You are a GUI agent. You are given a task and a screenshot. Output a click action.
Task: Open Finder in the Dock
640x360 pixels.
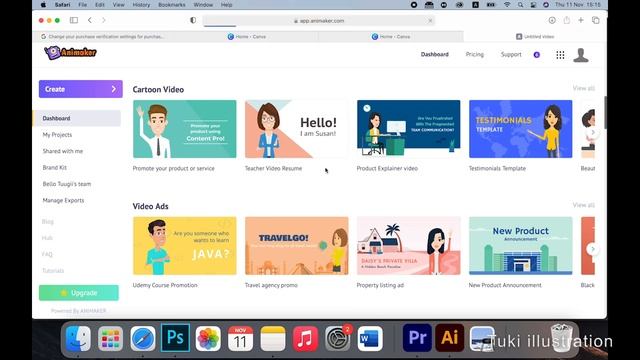pos(78,338)
